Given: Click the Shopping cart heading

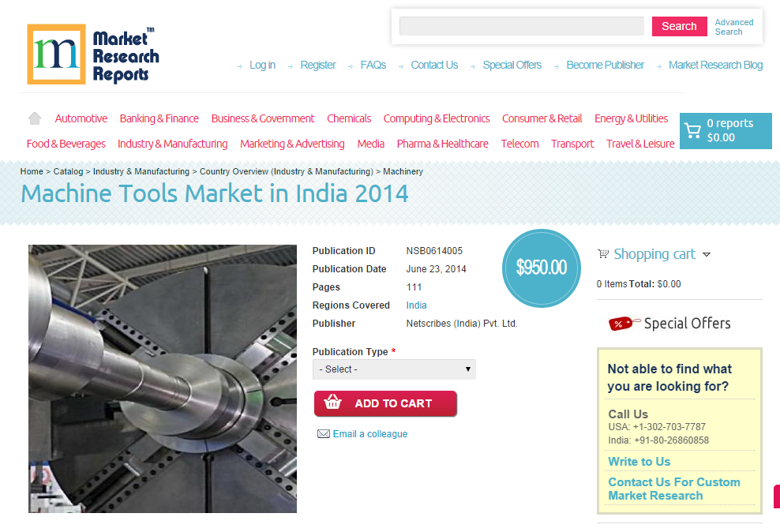Looking at the screenshot, I should point(654,254).
